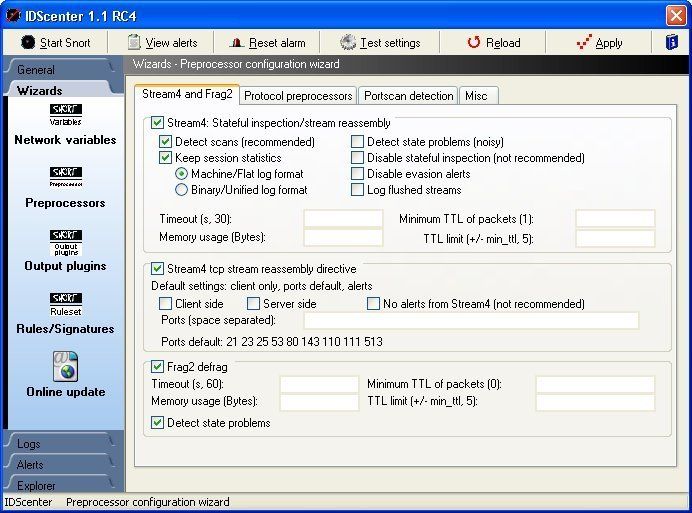Click the Frag2 Timeout (s, 60) field
Image resolution: width=692 pixels, height=513 pixels.
pos(319,384)
